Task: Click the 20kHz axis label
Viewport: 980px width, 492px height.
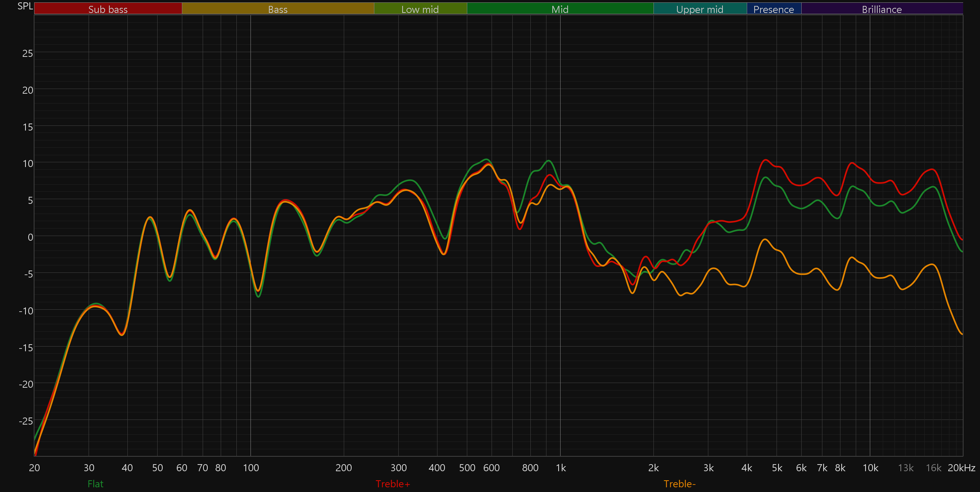Action: 961,468
